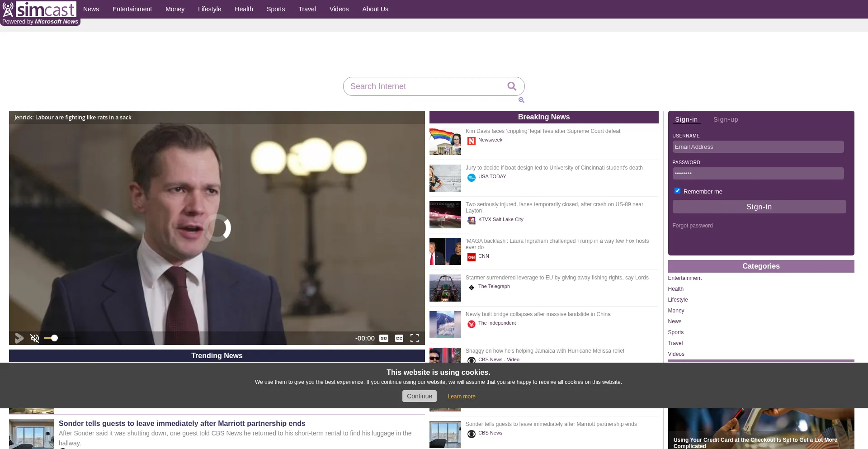Click the search magnifier icon
This screenshot has height=449, width=868.
512,86
